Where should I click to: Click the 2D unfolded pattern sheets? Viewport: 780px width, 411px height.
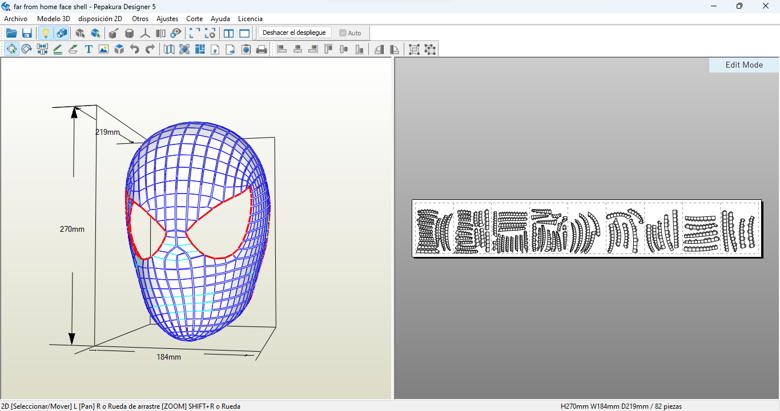587,229
